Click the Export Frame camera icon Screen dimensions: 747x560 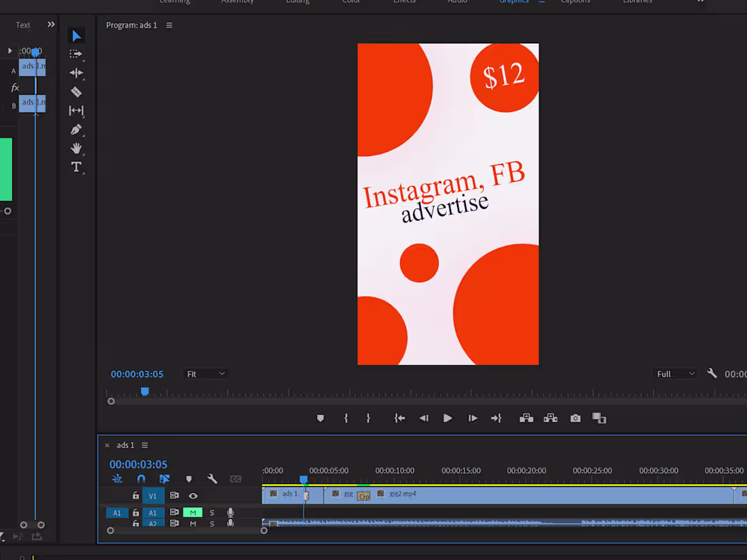click(x=575, y=418)
